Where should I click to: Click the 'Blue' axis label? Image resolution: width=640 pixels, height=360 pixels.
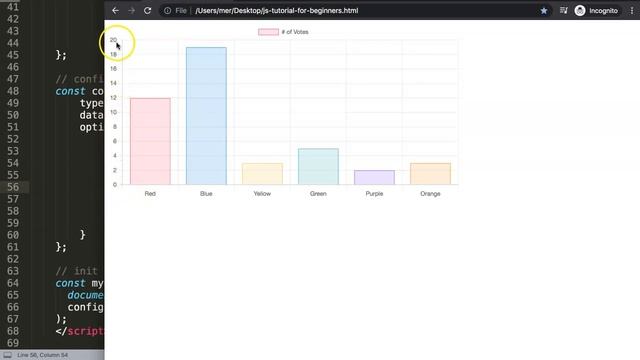206,193
